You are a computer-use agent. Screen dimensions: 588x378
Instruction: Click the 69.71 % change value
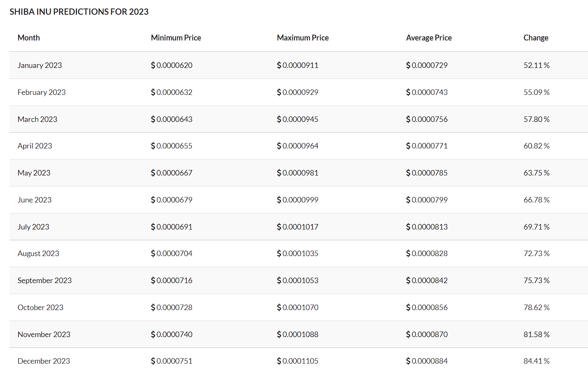pos(537,227)
